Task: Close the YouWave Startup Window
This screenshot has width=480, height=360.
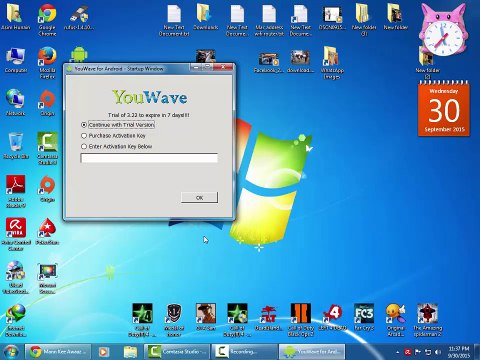Action: [223, 67]
